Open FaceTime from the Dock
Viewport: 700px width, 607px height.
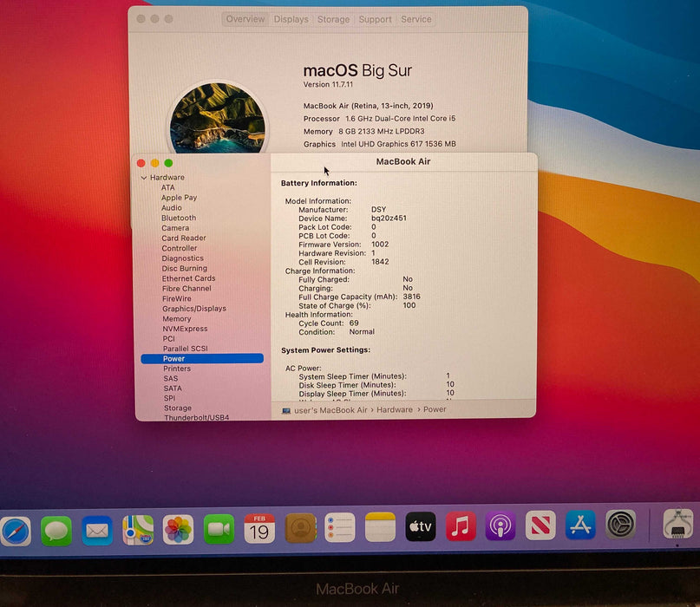point(219,529)
